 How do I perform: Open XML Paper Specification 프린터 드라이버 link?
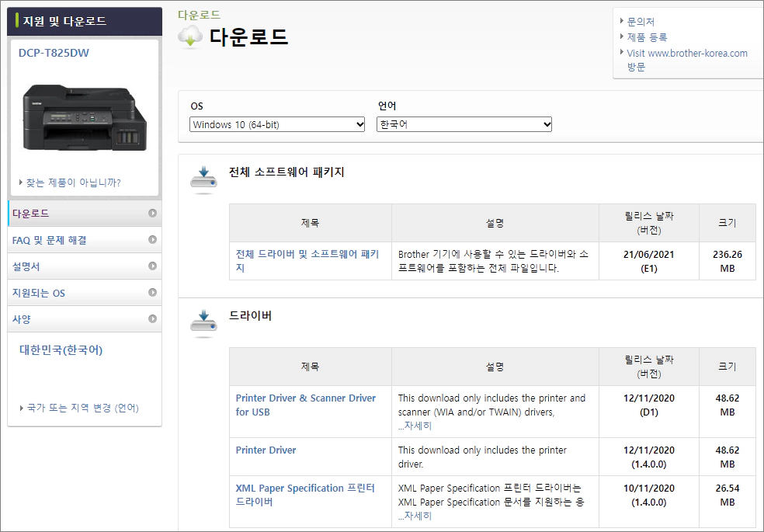(305, 495)
